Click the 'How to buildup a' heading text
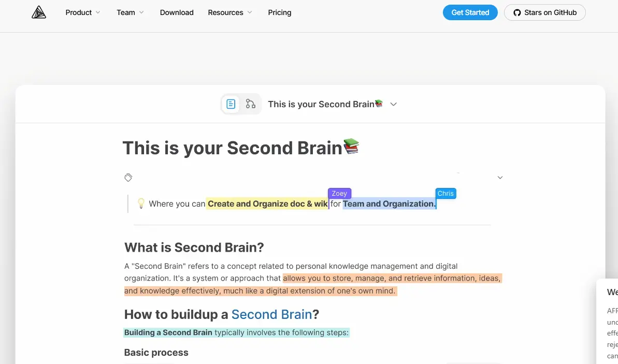Image resolution: width=618 pixels, height=364 pixels. [176, 314]
